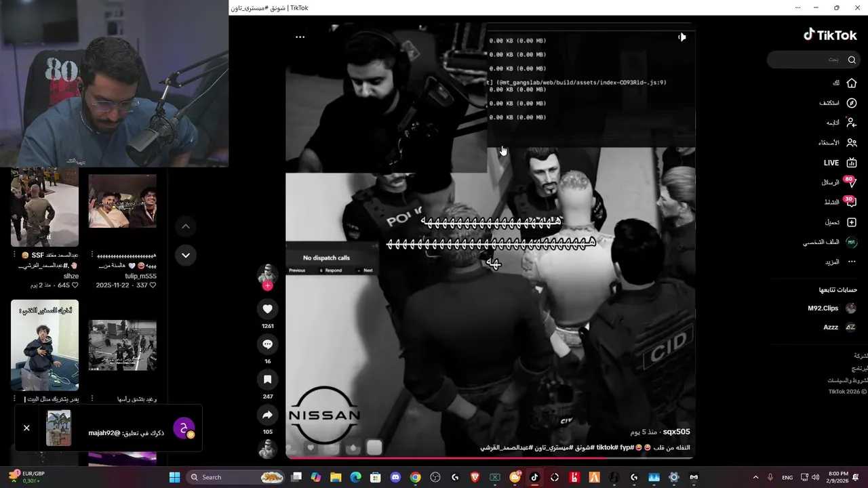Open Google Chrome from the taskbar
The image size is (868, 488).
pos(416,477)
